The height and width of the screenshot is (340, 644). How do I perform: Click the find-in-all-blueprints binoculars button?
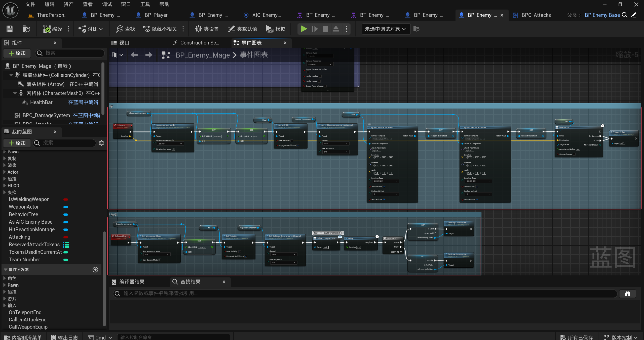pos(627,293)
